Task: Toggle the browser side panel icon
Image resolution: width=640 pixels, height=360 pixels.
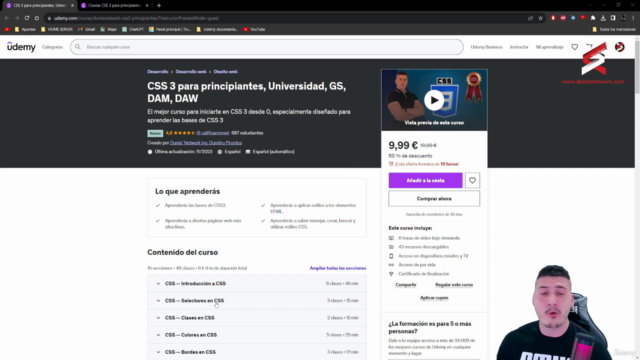Action: coord(613,18)
